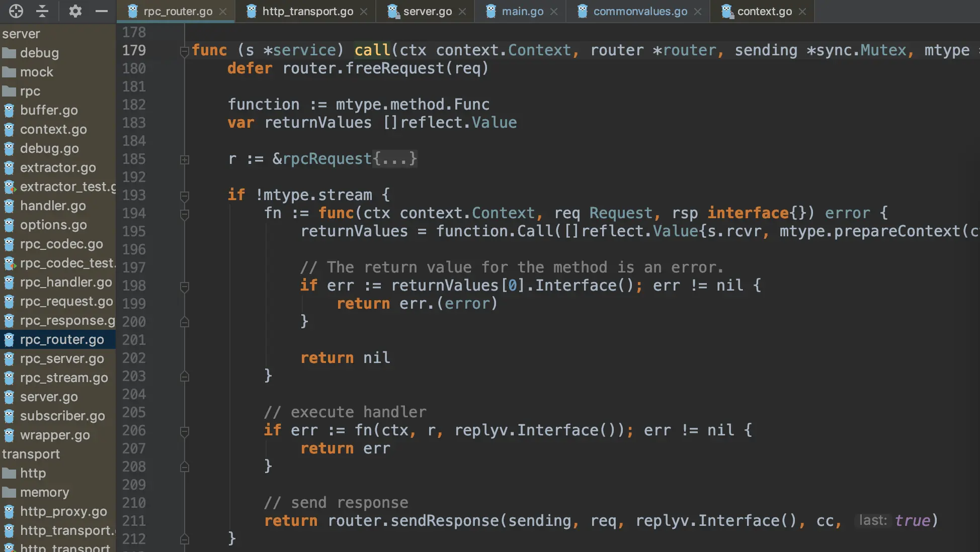Image resolution: width=980 pixels, height=552 pixels.
Task: Click the folded {...} placeholder text
Action: tap(394, 159)
